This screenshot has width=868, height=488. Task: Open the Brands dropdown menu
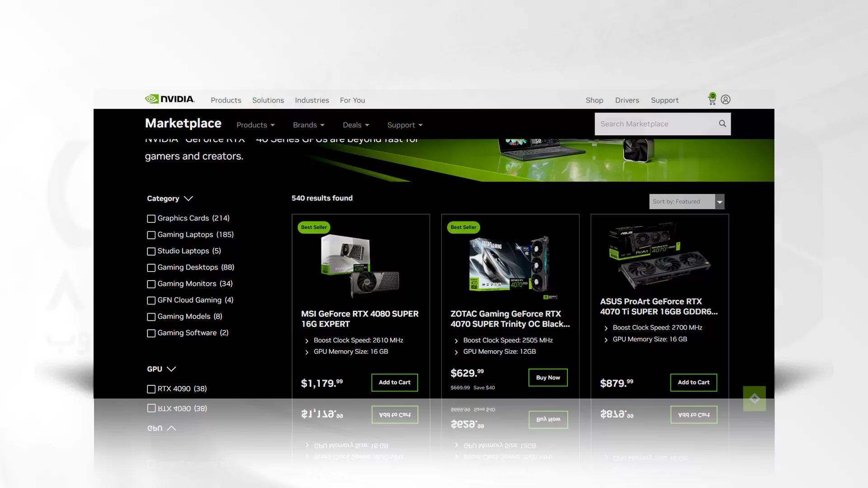(307, 125)
